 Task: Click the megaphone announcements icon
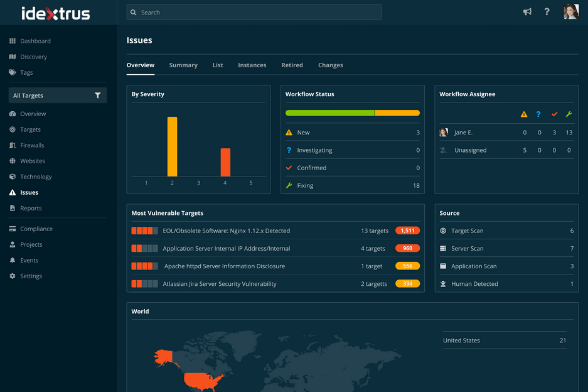[x=527, y=12]
